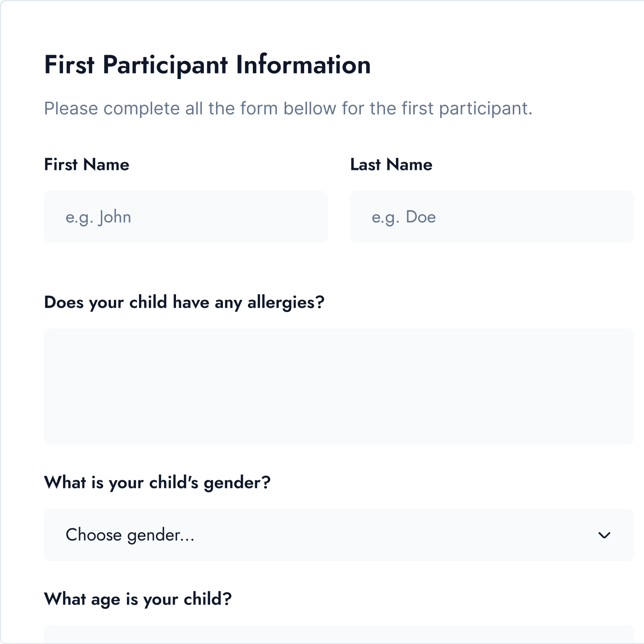The width and height of the screenshot is (644, 644).
Task: Click the 'e.g. John' placeholder text
Action: (x=98, y=217)
